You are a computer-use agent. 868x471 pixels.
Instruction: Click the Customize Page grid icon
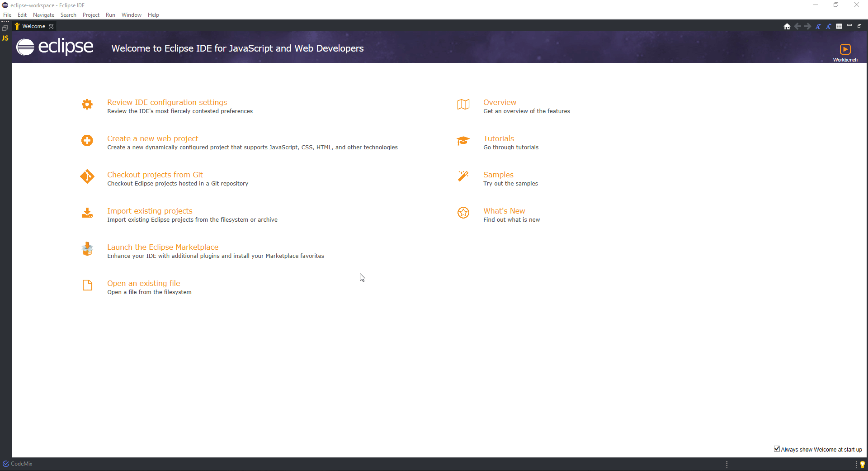click(839, 26)
